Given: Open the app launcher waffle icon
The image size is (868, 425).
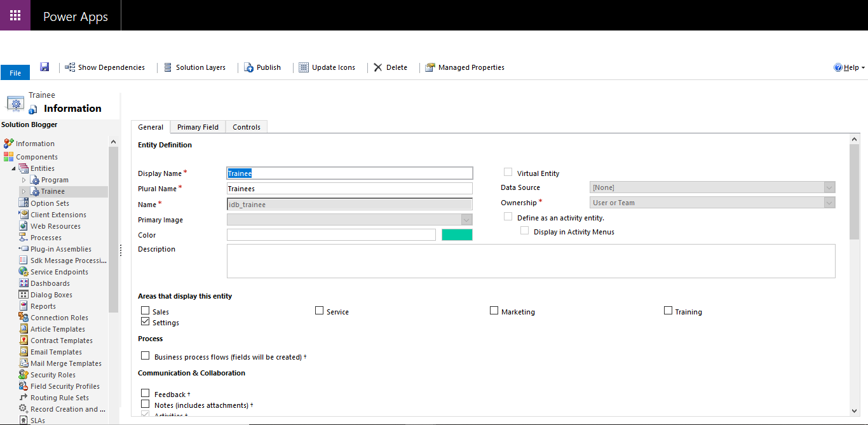Looking at the screenshot, I should click(x=15, y=15).
